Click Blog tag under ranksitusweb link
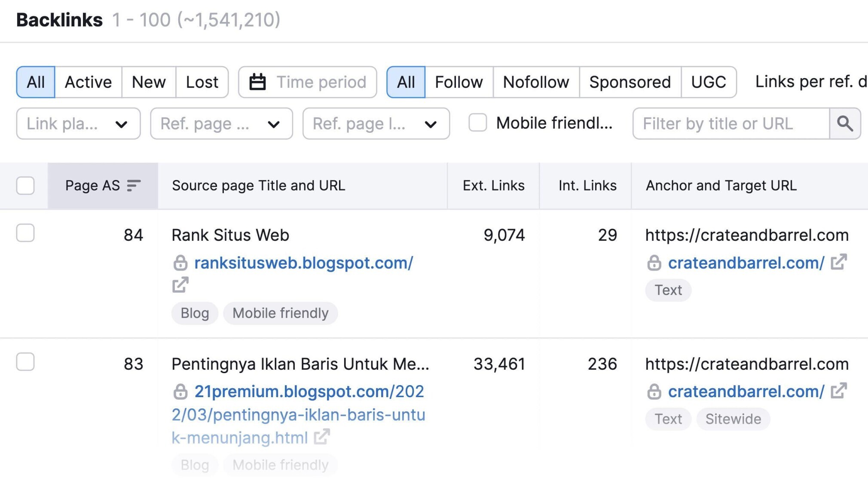This screenshot has height=487, width=868. point(195,313)
